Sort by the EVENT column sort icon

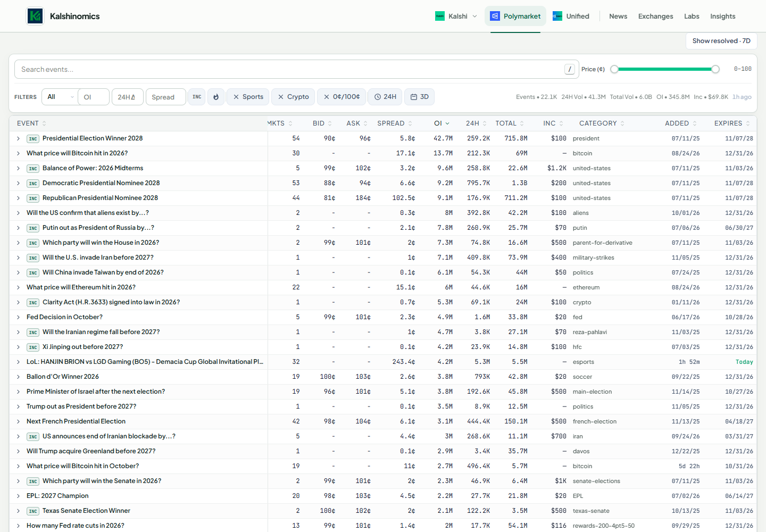coord(44,123)
